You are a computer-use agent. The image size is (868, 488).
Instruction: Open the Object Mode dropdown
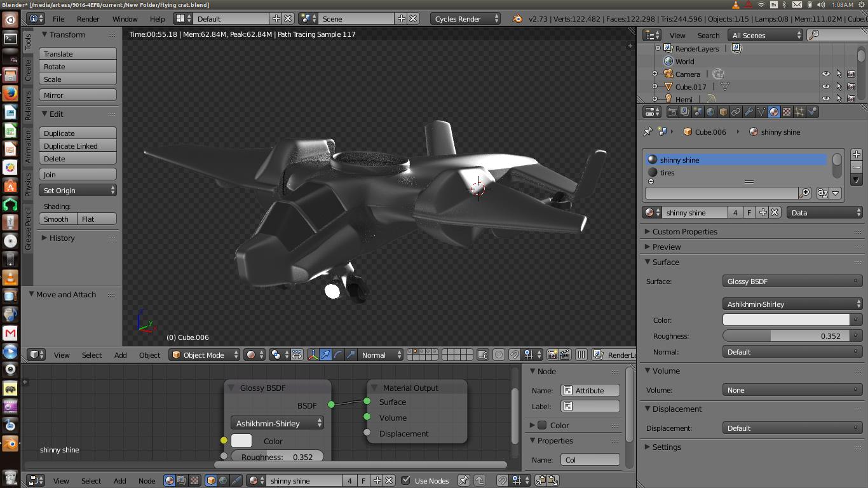tap(205, 355)
